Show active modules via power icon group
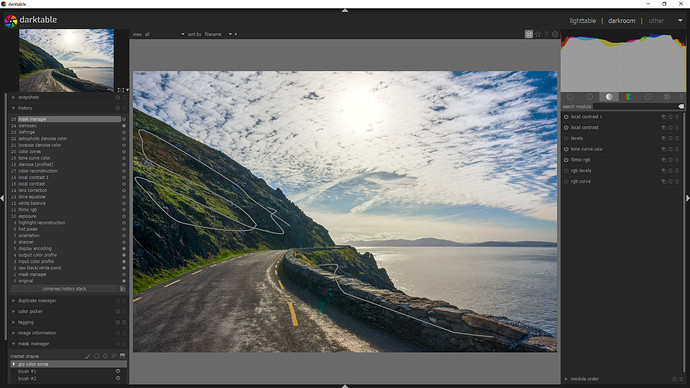690x388 pixels. coord(570,97)
